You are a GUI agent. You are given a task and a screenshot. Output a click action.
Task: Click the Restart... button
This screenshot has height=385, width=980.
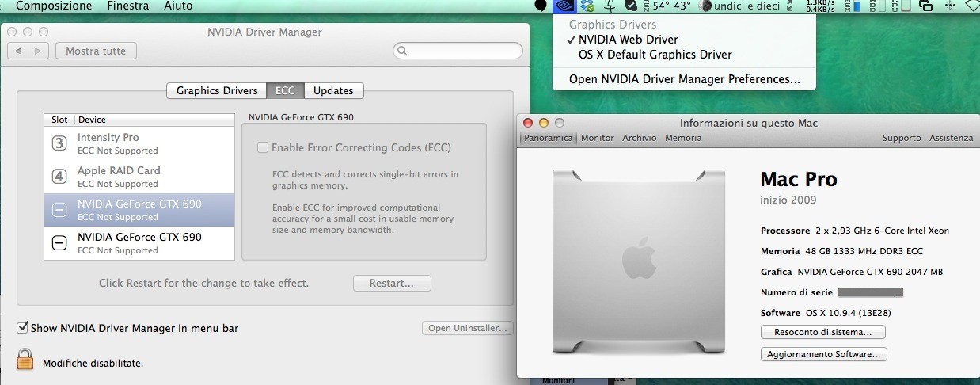click(392, 283)
